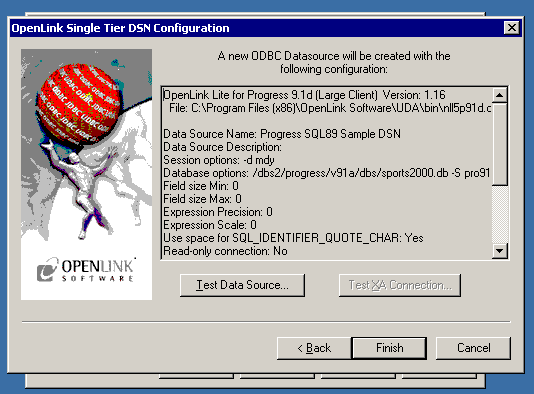The width and height of the screenshot is (534, 394).
Task: Click the scroll up arrow in summary box
Action: (500, 95)
